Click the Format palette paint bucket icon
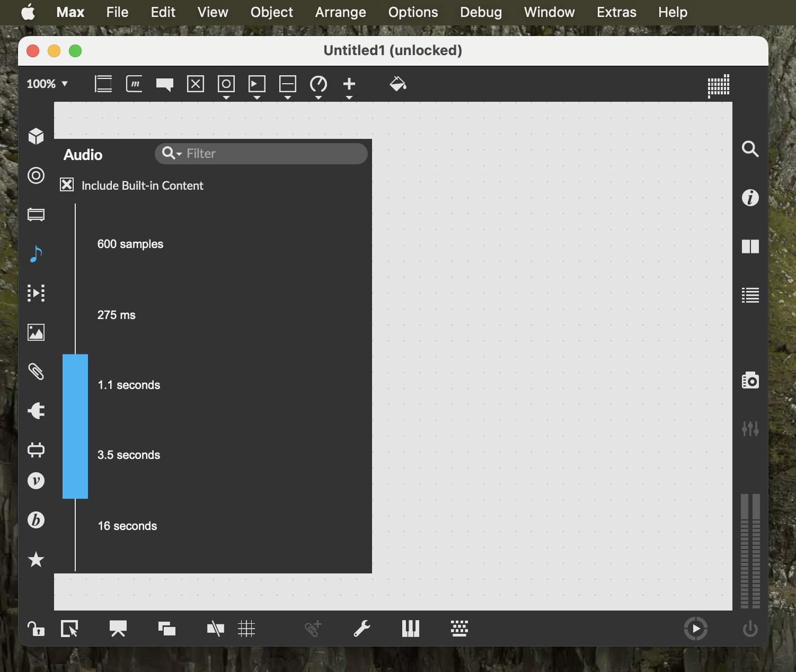796x672 pixels. [397, 84]
